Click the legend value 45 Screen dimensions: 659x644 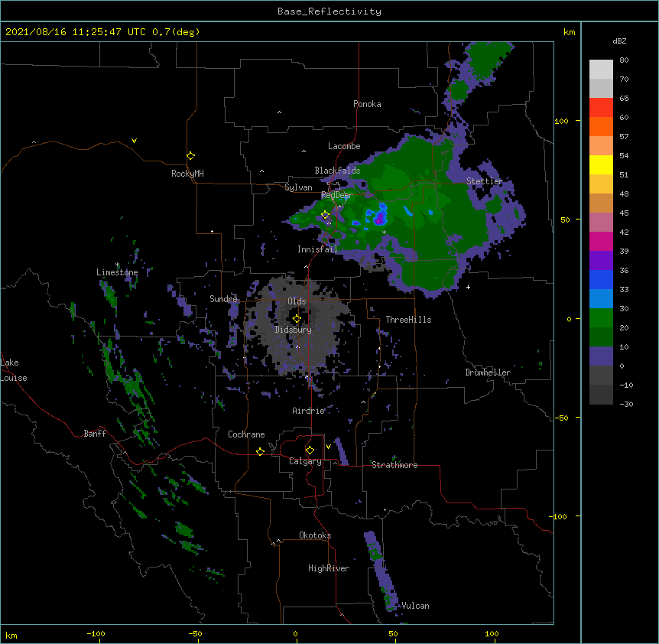tap(624, 213)
